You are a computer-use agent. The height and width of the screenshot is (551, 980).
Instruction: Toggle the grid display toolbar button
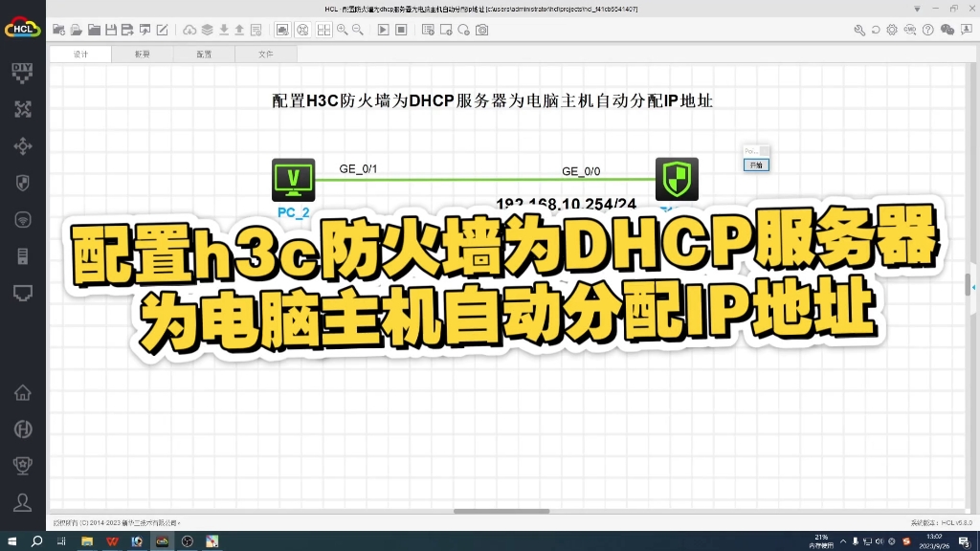click(x=323, y=30)
